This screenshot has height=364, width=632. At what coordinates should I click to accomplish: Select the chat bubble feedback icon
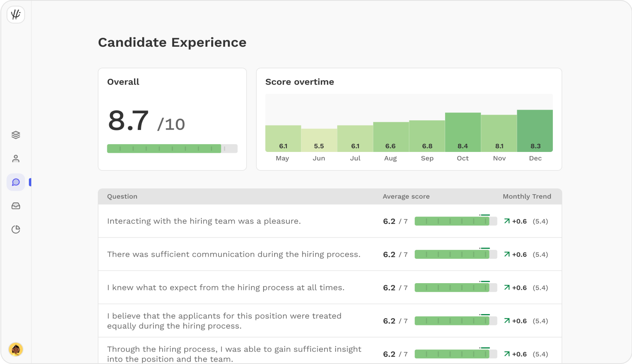pyautogui.click(x=16, y=182)
